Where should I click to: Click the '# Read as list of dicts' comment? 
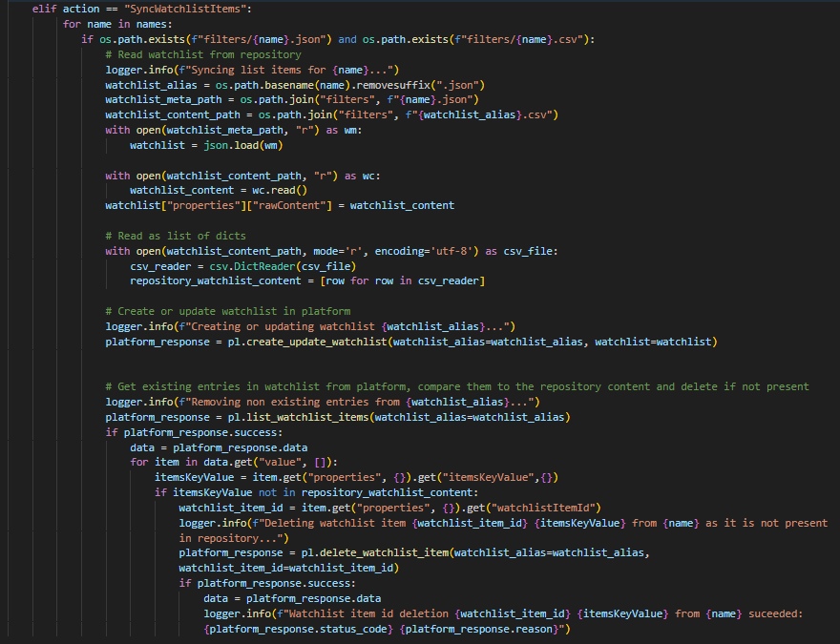(x=176, y=236)
